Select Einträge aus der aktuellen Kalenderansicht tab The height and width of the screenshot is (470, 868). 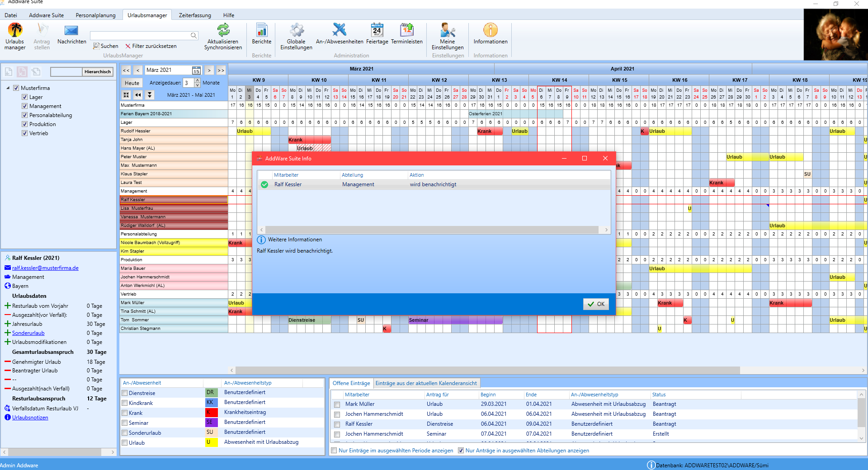click(x=426, y=383)
